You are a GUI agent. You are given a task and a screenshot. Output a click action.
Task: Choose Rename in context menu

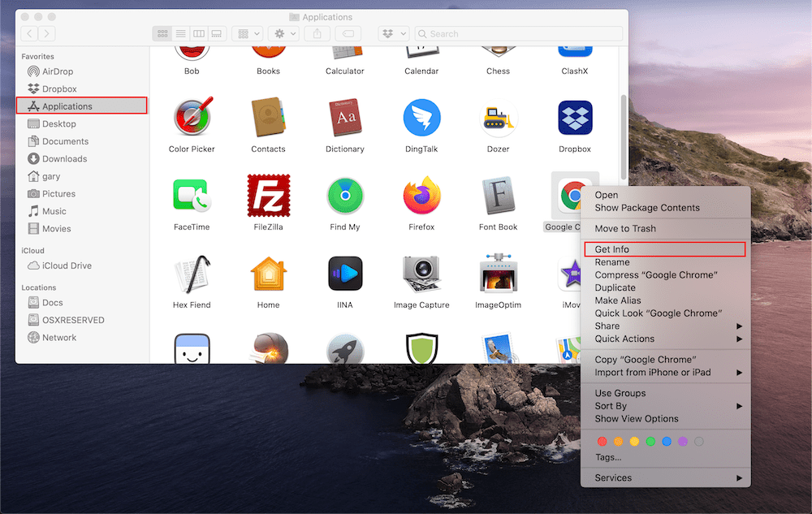pyautogui.click(x=666, y=262)
